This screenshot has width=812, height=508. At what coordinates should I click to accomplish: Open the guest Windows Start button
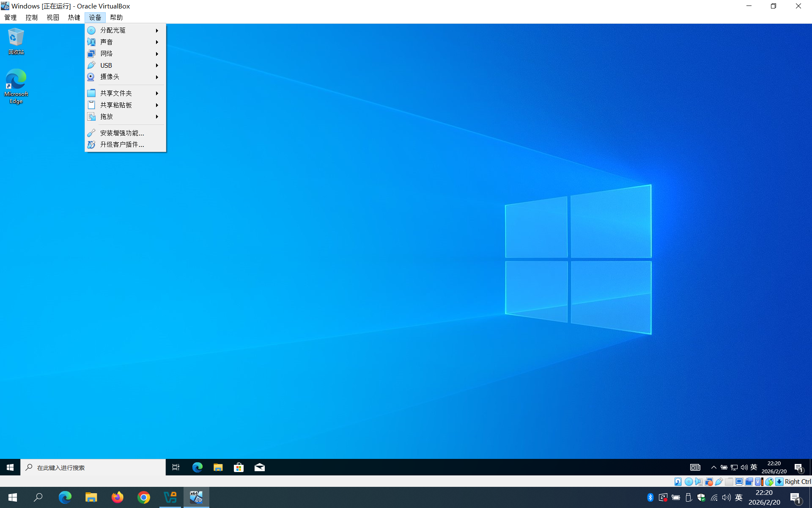pos(10,467)
